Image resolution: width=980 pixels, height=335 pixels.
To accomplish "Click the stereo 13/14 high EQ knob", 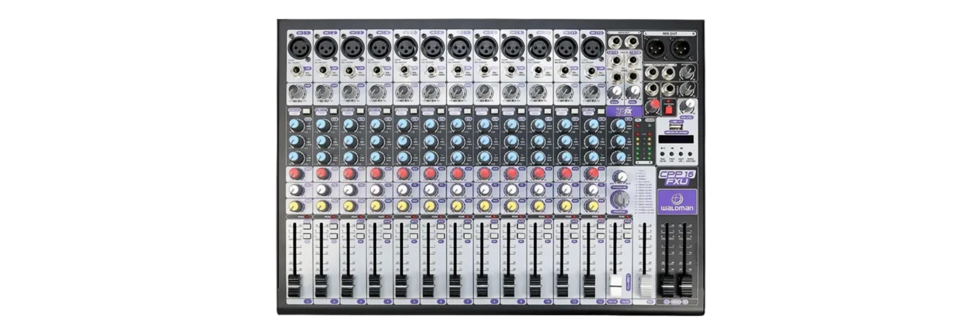I will tap(619, 125).
